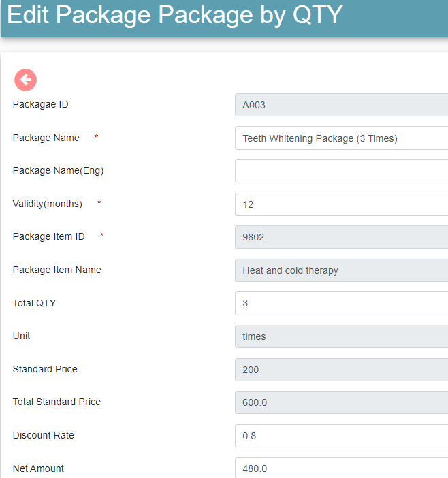Go back using the pink arrow icon
Viewport: 448px width, 478px height.
pyautogui.click(x=26, y=80)
